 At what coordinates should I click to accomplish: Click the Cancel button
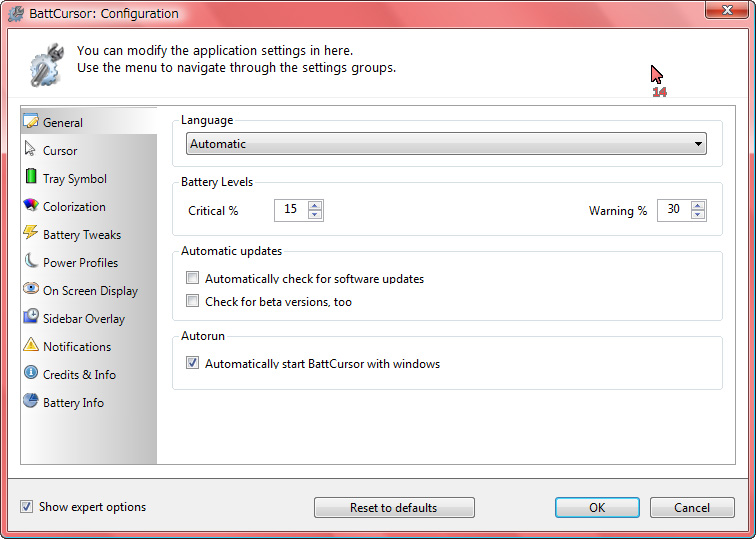692,508
